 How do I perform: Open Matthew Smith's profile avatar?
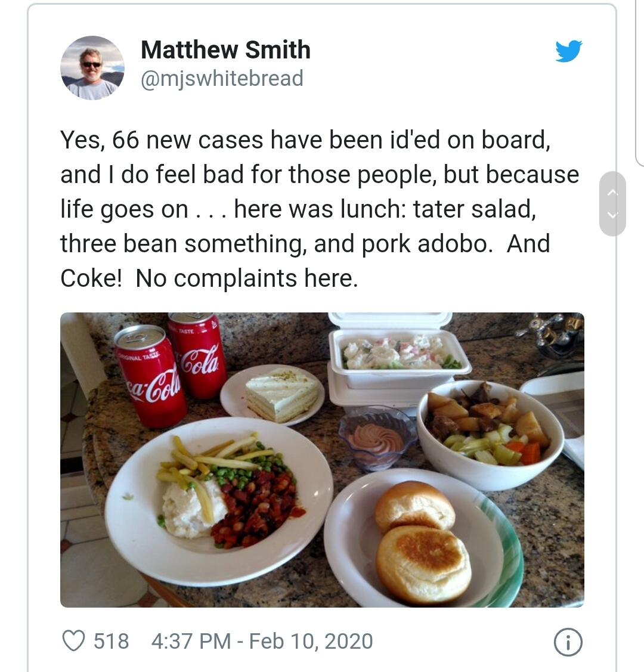(92, 68)
